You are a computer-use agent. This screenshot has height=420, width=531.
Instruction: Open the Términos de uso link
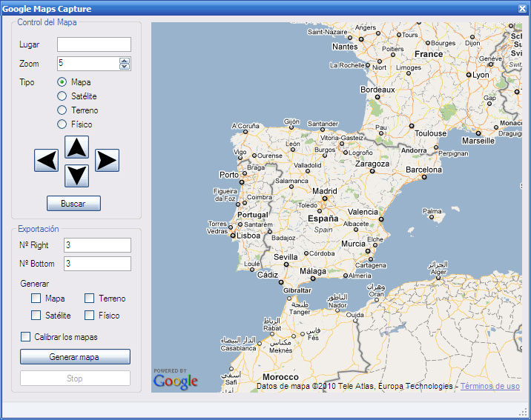pos(489,386)
